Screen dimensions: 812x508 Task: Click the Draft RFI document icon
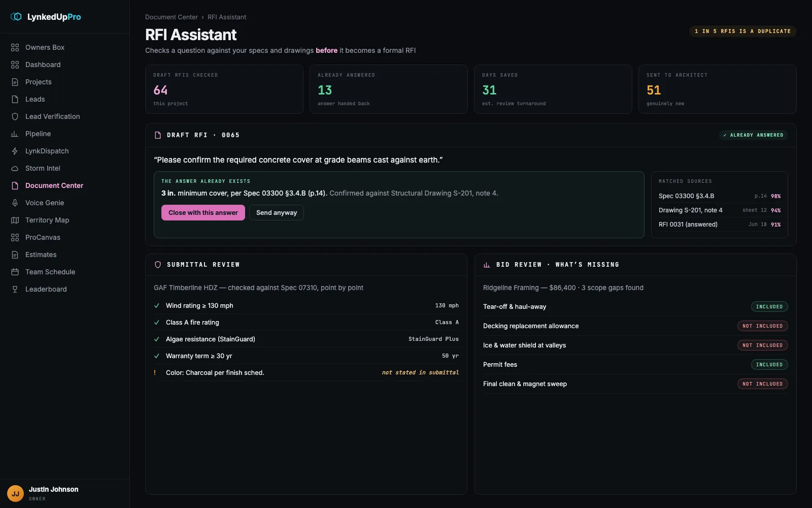158,135
